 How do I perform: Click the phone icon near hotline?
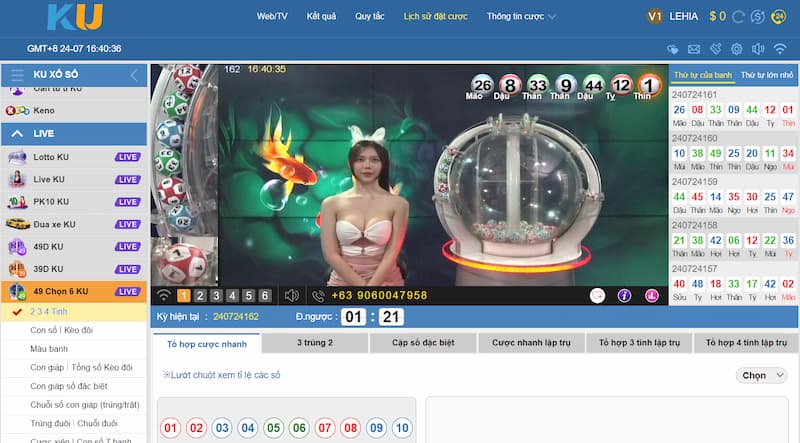318,296
